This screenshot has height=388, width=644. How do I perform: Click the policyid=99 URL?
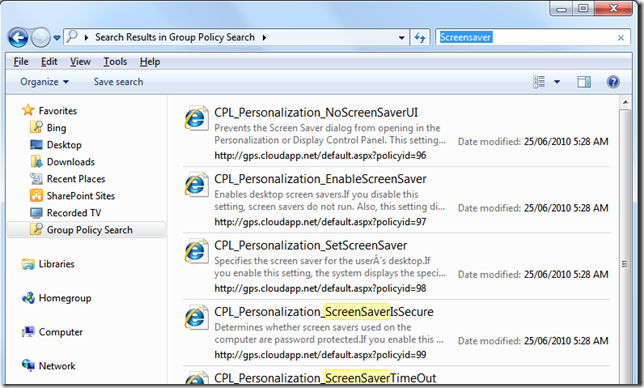(x=320, y=355)
